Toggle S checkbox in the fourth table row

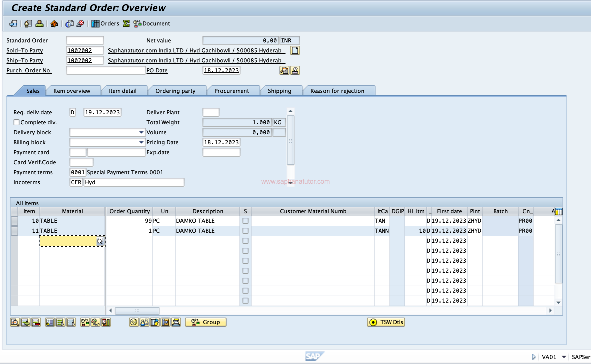pyautogui.click(x=245, y=251)
